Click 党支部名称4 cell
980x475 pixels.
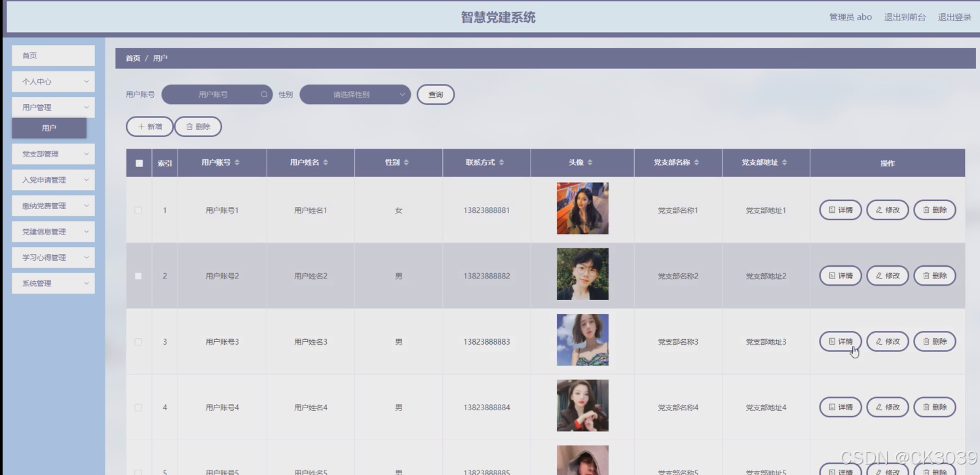coord(678,407)
